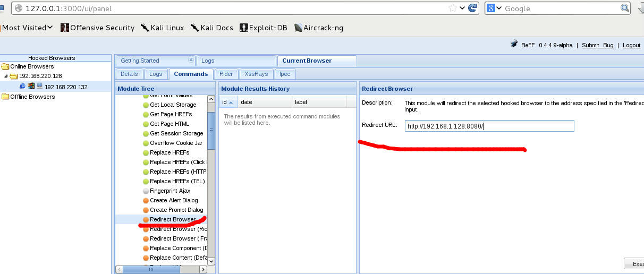Collapse the 192.168.220.128 folder node
This screenshot has width=644, height=274.
point(7,76)
